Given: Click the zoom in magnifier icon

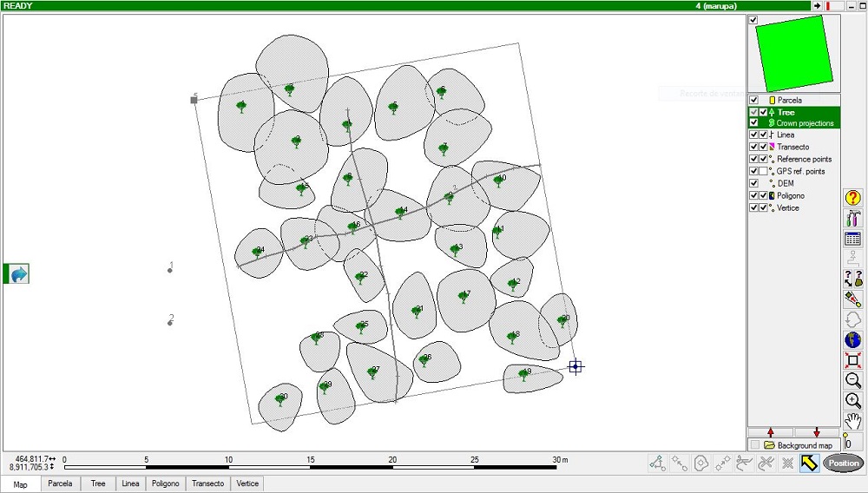Looking at the screenshot, I should tap(853, 400).
